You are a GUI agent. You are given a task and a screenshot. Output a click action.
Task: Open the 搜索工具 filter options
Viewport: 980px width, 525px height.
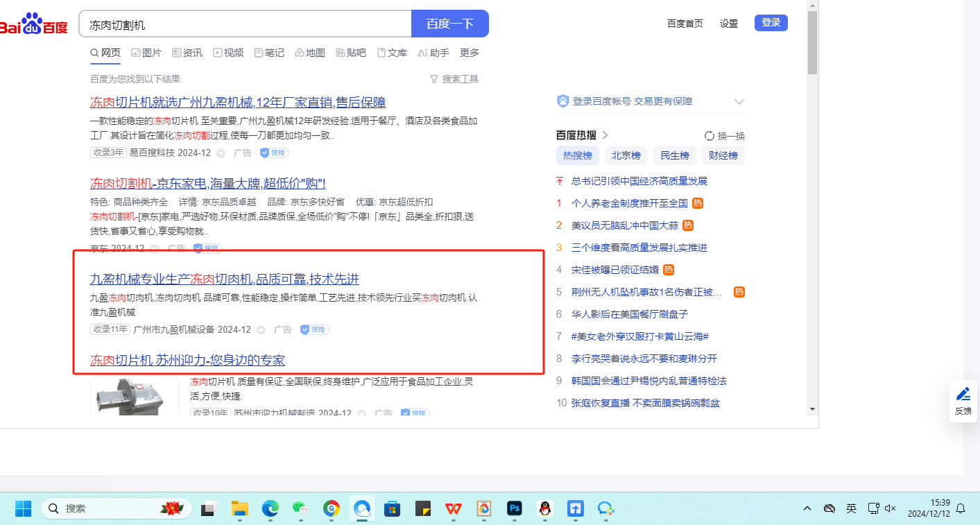point(454,79)
